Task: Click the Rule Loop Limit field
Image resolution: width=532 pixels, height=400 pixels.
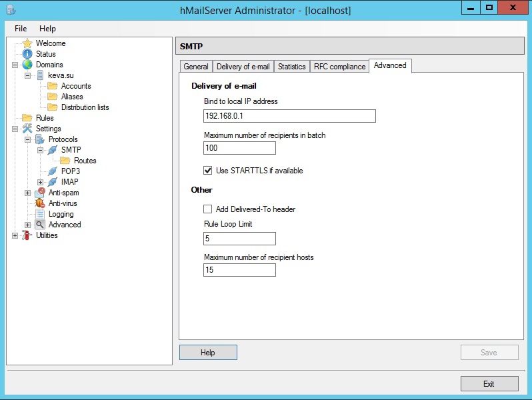Action: click(x=239, y=239)
